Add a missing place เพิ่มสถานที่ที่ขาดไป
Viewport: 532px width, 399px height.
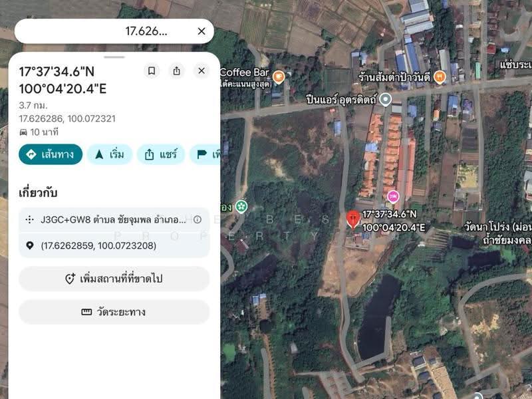coord(114,279)
